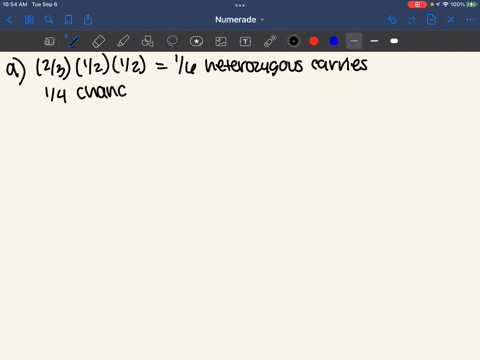480x360 pixels.
Task: Go back using the back arrow
Action: tap(9, 20)
